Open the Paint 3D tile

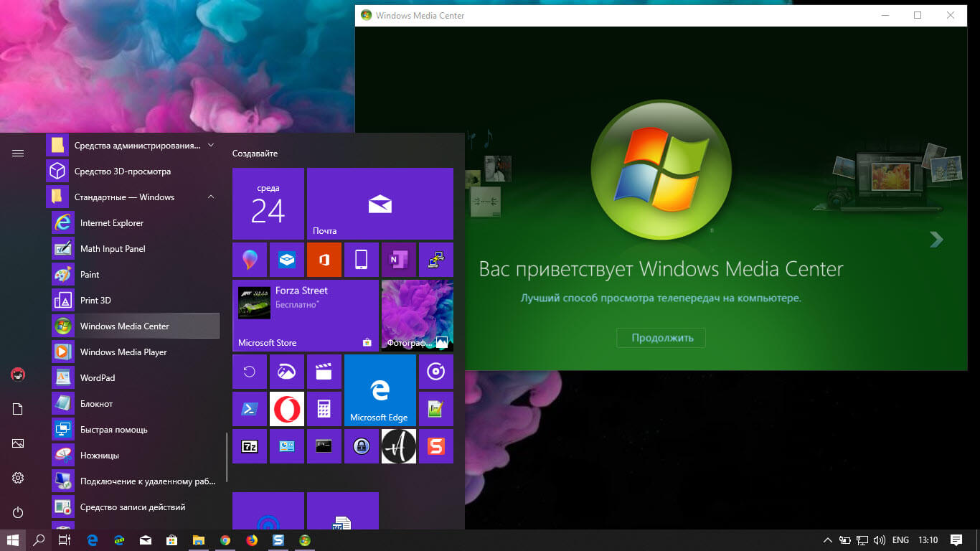tap(250, 260)
